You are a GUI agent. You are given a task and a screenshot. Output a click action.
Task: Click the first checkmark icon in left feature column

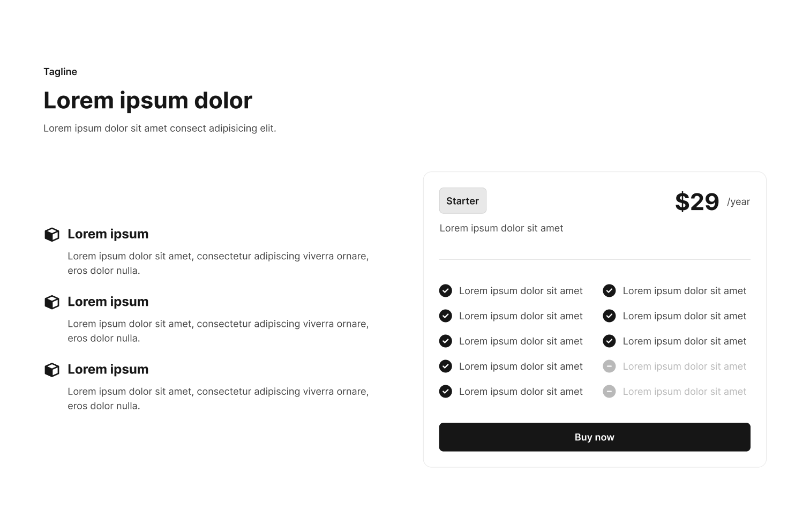pos(446,291)
